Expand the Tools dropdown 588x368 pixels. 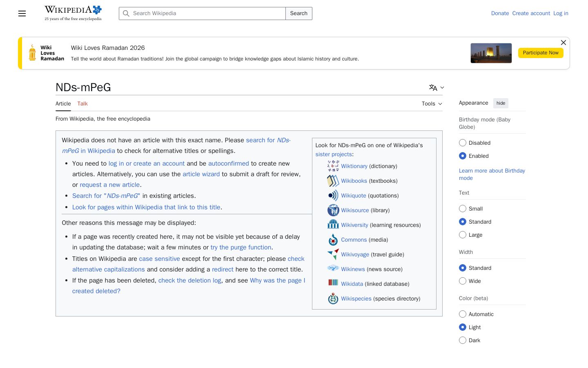click(x=432, y=104)
